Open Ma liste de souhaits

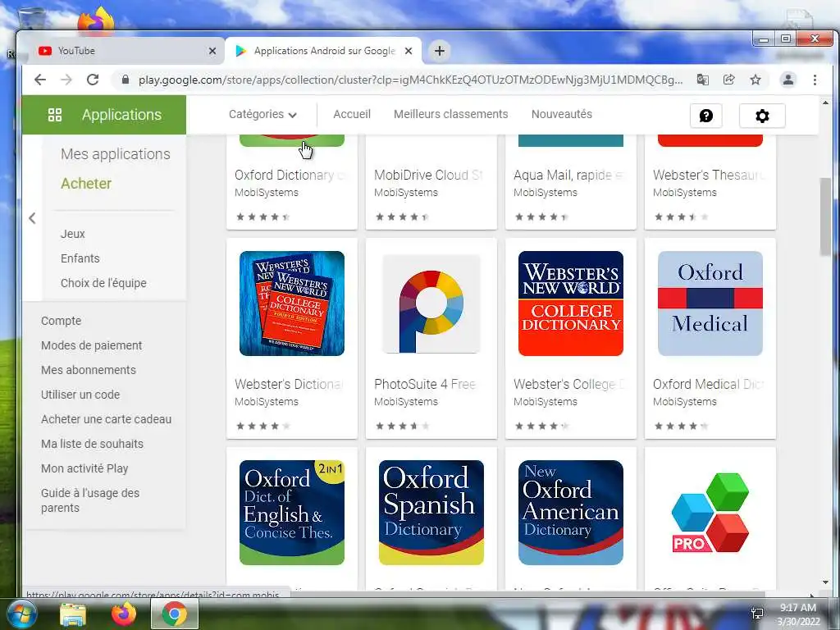click(92, 444)
